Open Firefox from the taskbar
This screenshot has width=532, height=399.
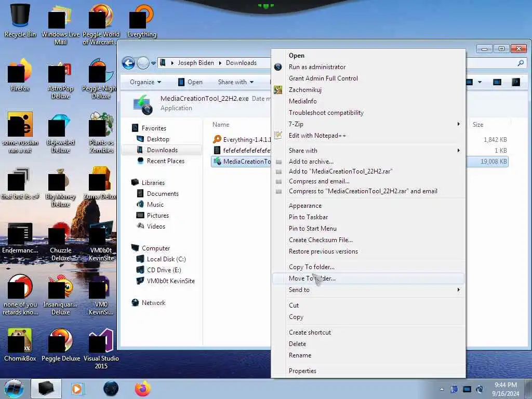(142, 389)
